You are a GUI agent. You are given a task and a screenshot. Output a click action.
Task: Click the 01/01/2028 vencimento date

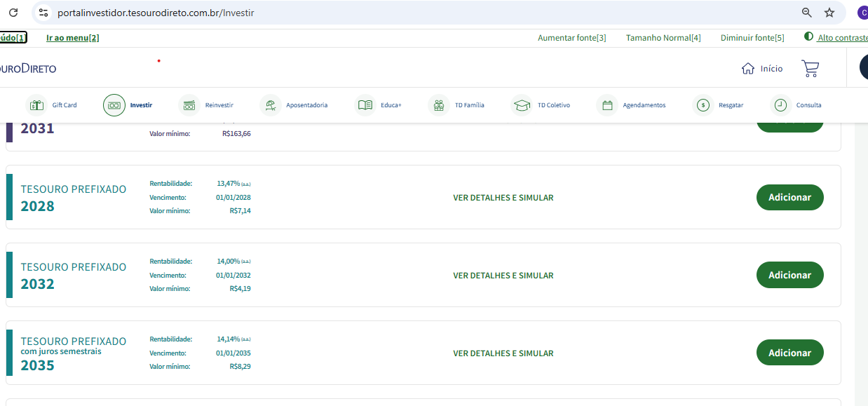tap(233, 198)
